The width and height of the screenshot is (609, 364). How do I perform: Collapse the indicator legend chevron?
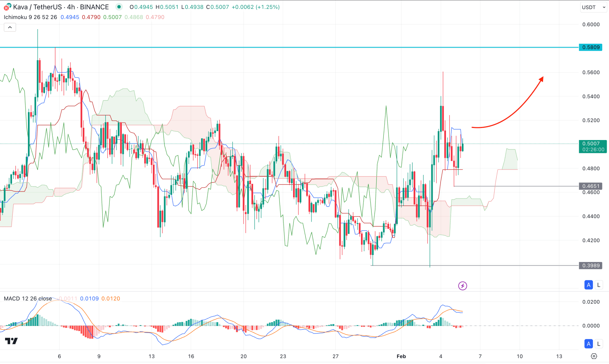pos(10,27)
